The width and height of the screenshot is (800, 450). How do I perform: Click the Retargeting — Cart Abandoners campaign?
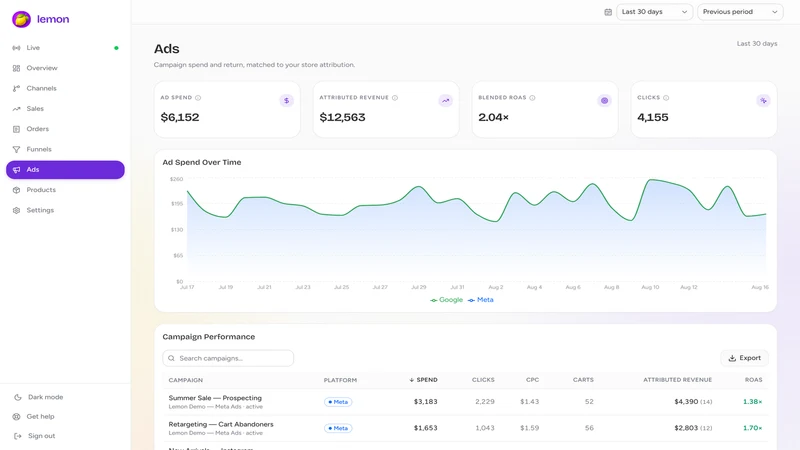(221, 424)
